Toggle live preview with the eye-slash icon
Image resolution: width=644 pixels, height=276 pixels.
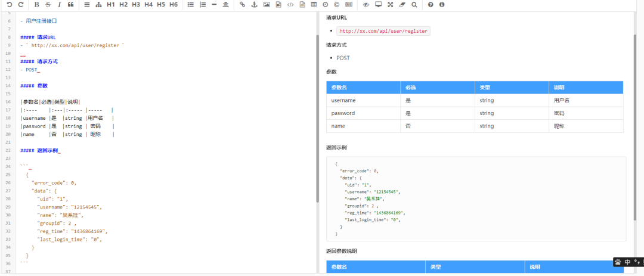coord(366,5)
